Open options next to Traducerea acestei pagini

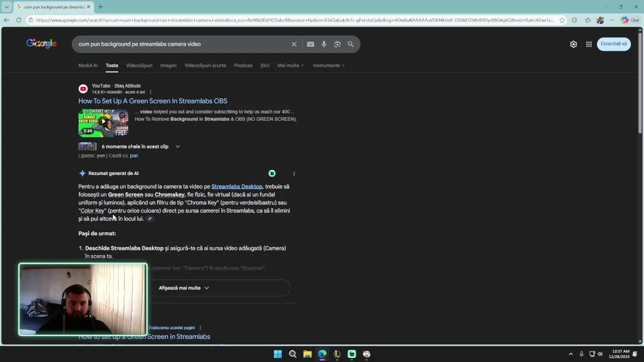(200, 328)
